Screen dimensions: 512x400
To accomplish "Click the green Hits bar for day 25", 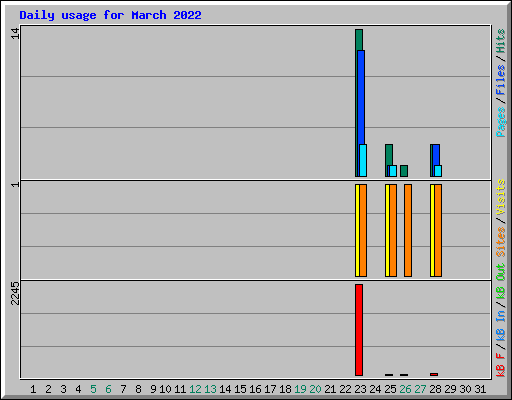I will (x=389, y=155).
